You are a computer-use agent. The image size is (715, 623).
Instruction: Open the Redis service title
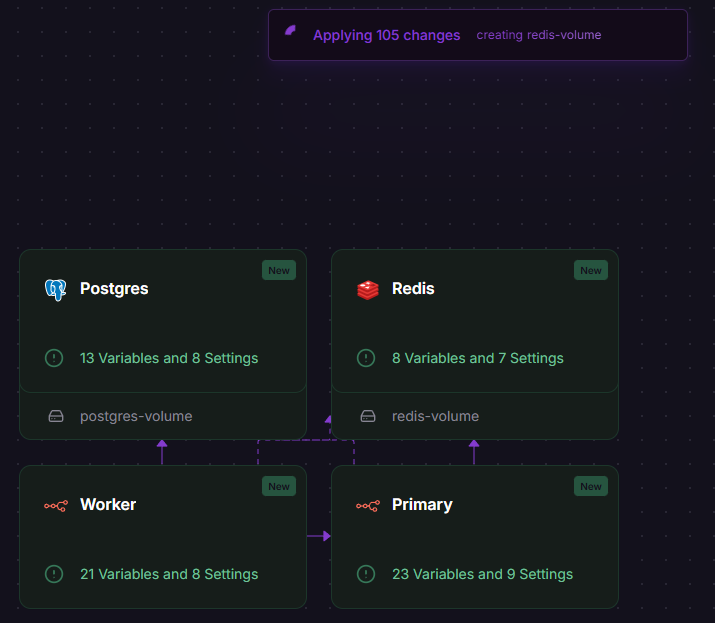(x=413, y=289)
